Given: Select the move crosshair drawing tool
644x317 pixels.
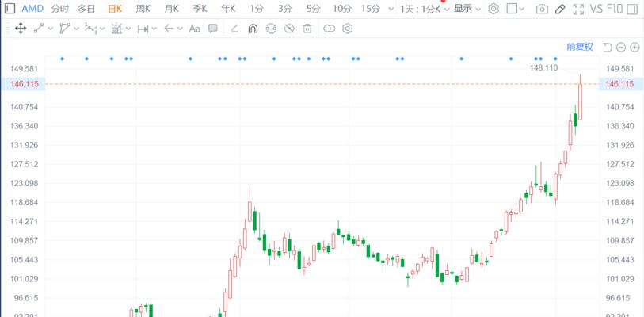Looking at the screenshot, I should click(x=20, y=29).
